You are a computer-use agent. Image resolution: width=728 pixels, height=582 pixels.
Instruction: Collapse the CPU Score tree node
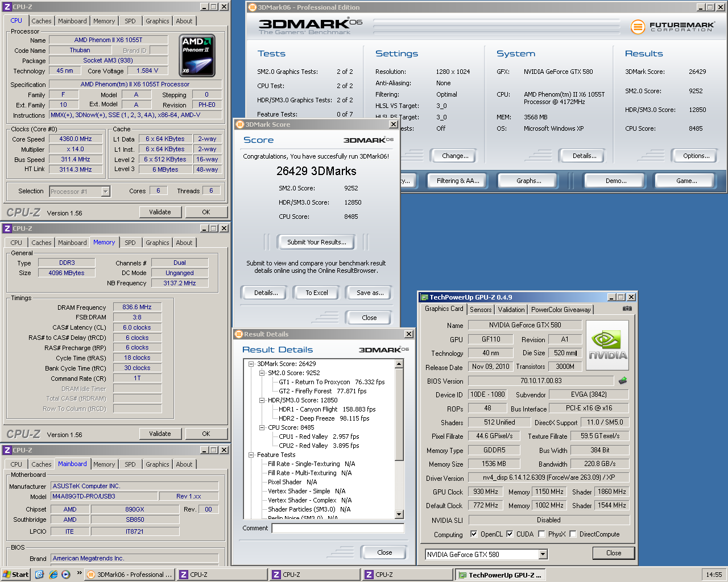click(262, 427)
